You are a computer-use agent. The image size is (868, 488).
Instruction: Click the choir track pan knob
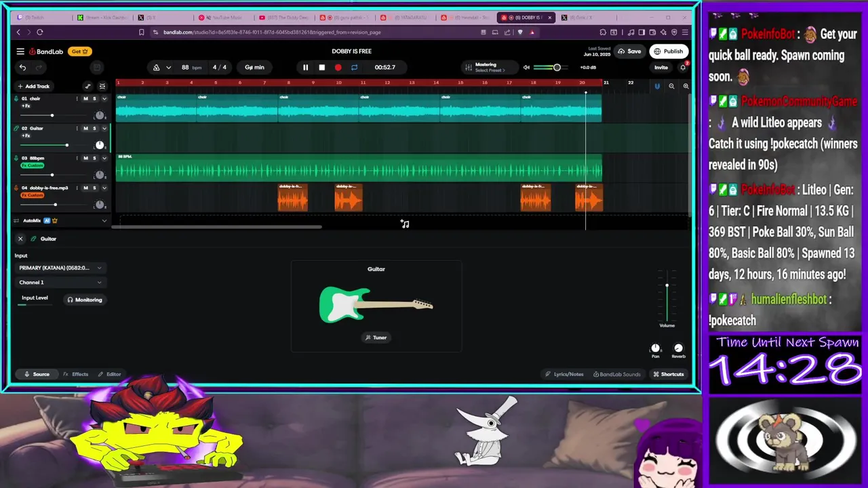click(100, 116)
